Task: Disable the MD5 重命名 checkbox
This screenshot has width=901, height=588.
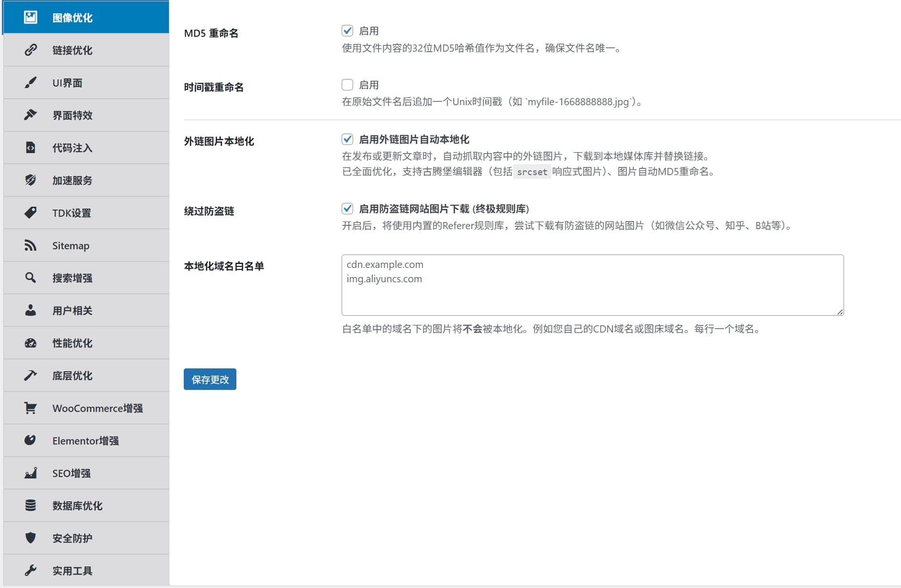Action: pos(347,31)
